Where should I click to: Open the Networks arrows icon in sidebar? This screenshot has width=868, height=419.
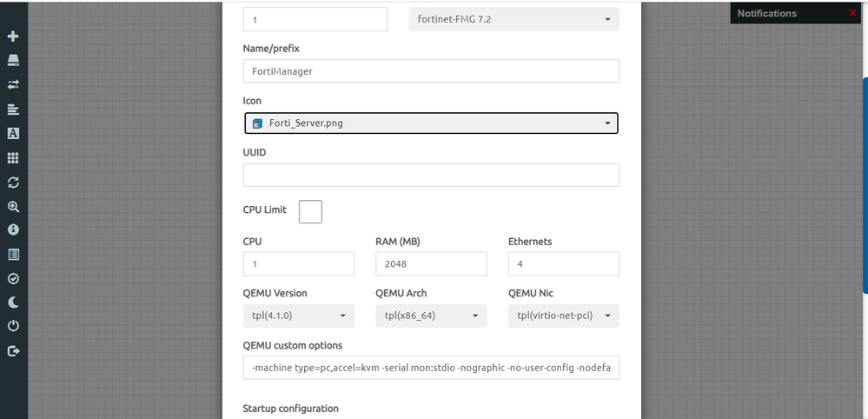[13, 85]
